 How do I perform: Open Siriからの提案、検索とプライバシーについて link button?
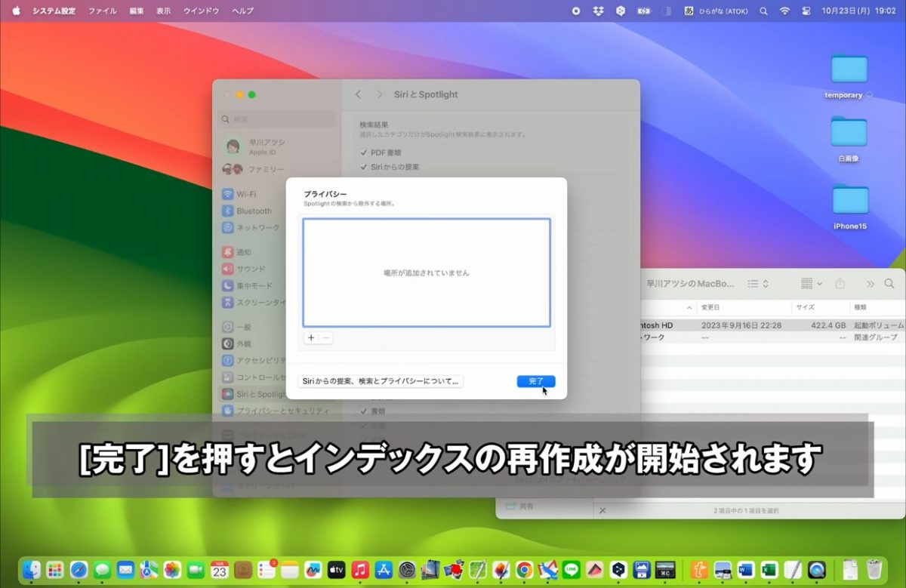point(381,381)
